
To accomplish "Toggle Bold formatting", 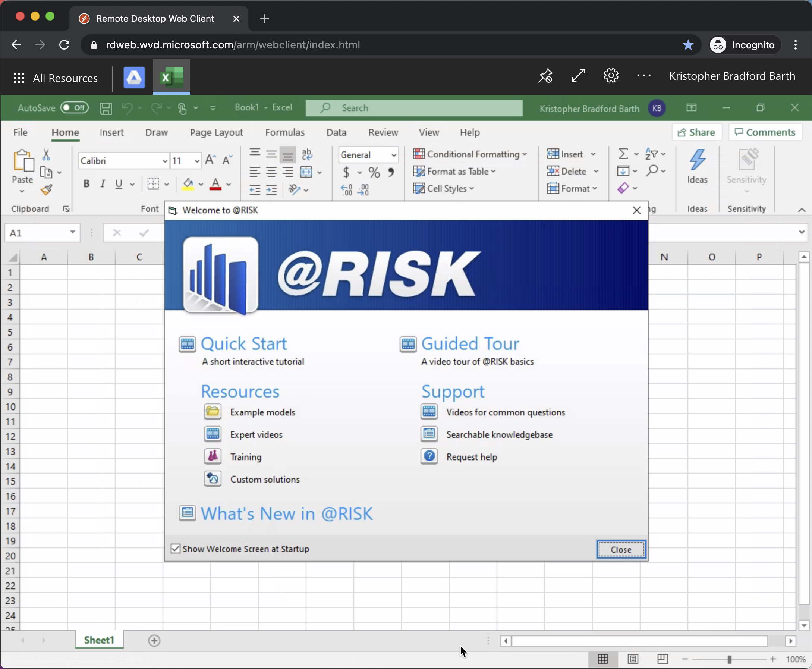I will pos(86,184).
